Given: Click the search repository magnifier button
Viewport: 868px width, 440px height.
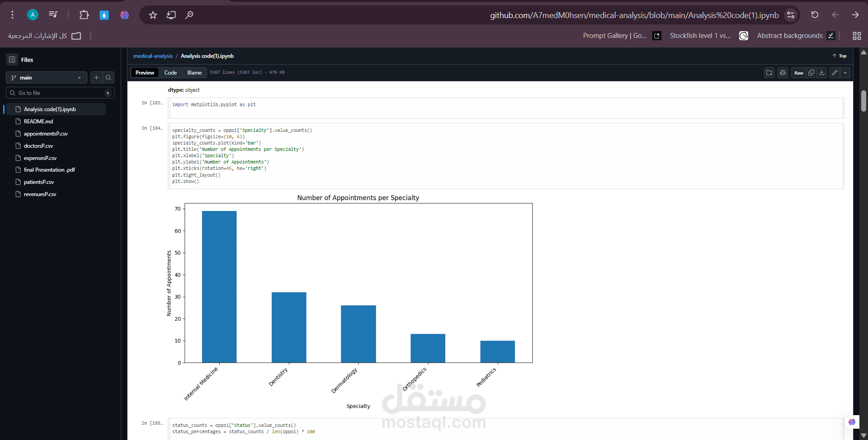Looking at the screenshot, I should point(108,78).
